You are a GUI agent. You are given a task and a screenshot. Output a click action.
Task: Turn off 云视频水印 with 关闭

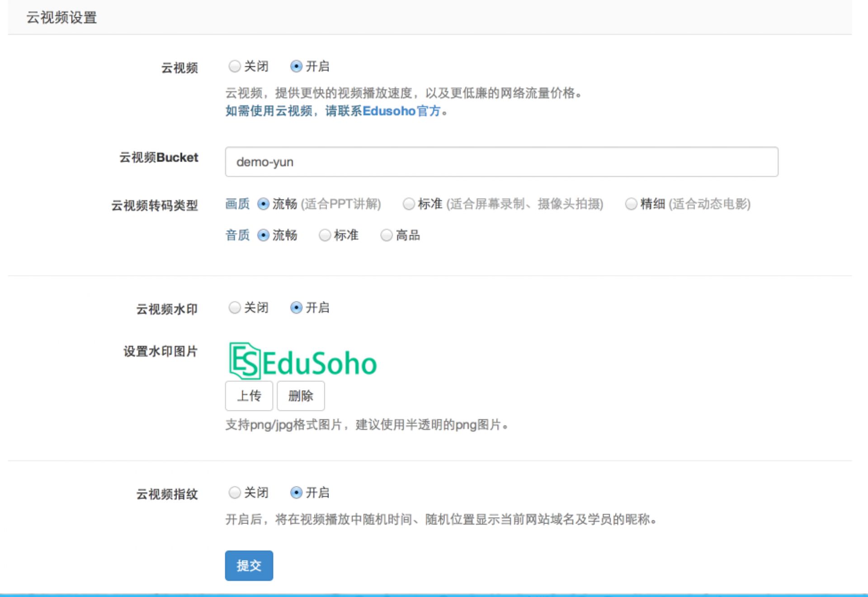[235, 308]
